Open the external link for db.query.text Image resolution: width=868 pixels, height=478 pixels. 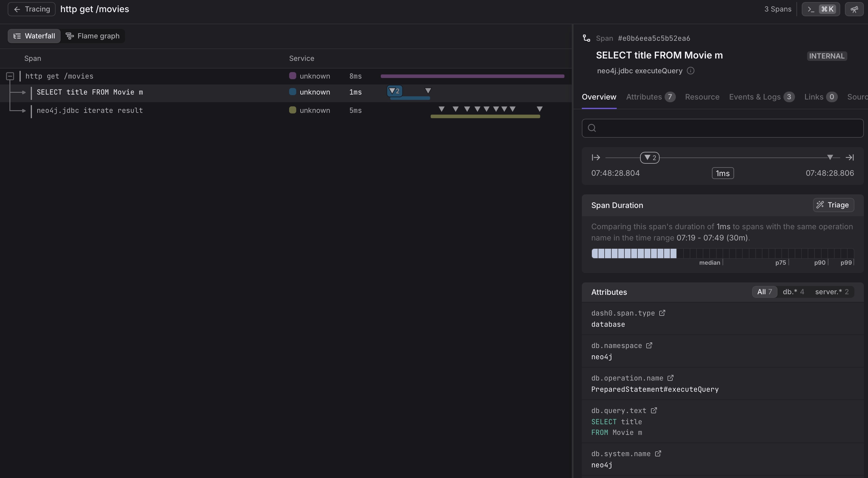[654, 410]
